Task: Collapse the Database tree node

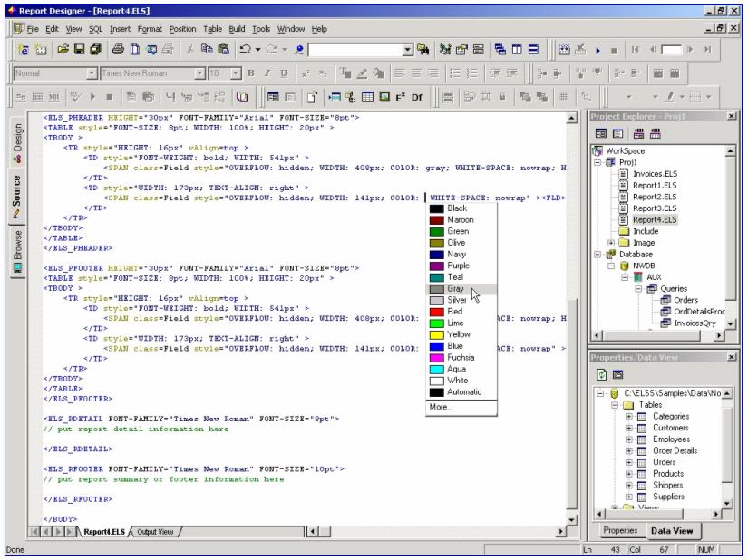Action: (x=597, y=255)
